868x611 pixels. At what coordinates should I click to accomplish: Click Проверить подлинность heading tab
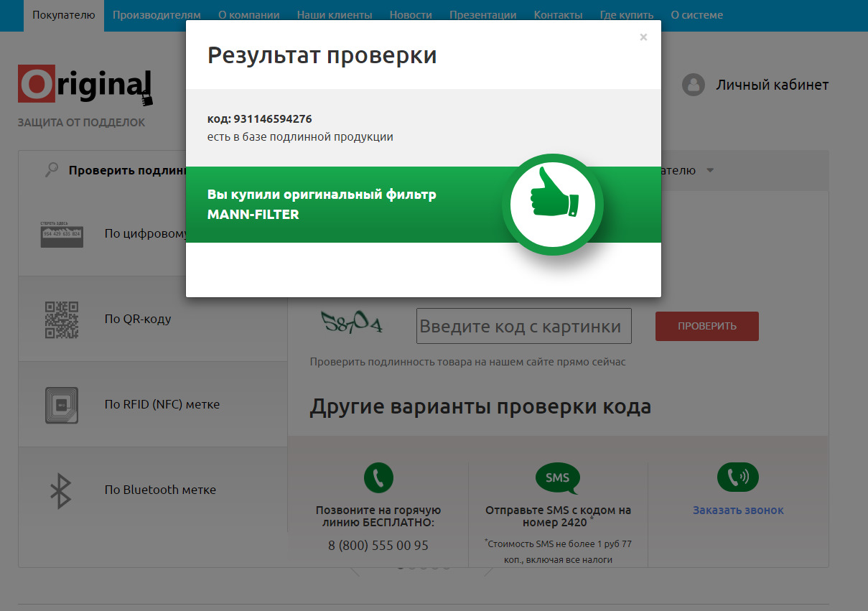(x=127, y=170)
